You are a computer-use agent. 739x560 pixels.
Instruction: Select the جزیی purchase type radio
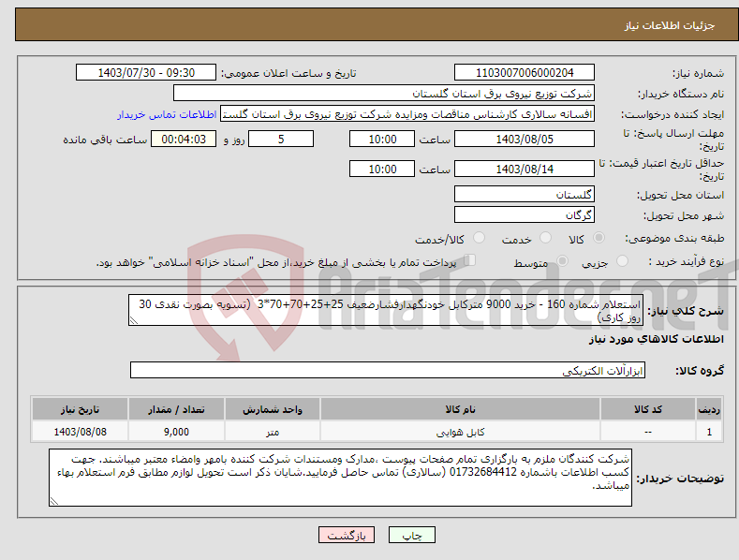click(x=622, y=260)
